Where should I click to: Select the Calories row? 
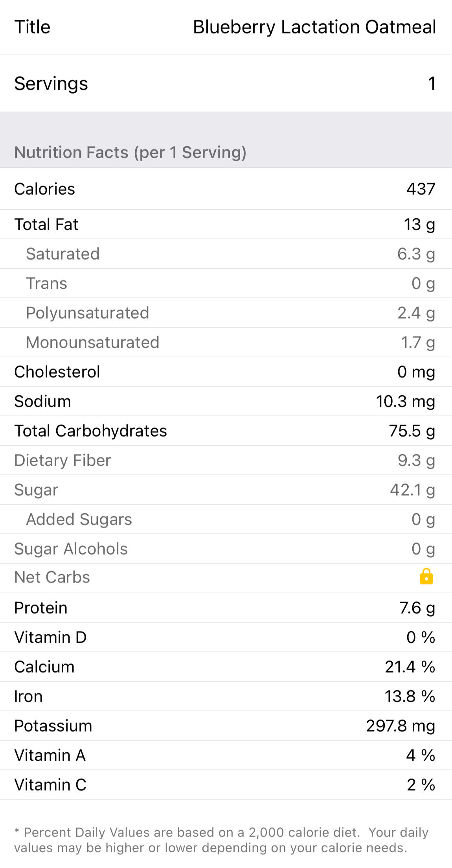[x=226, y=189]
